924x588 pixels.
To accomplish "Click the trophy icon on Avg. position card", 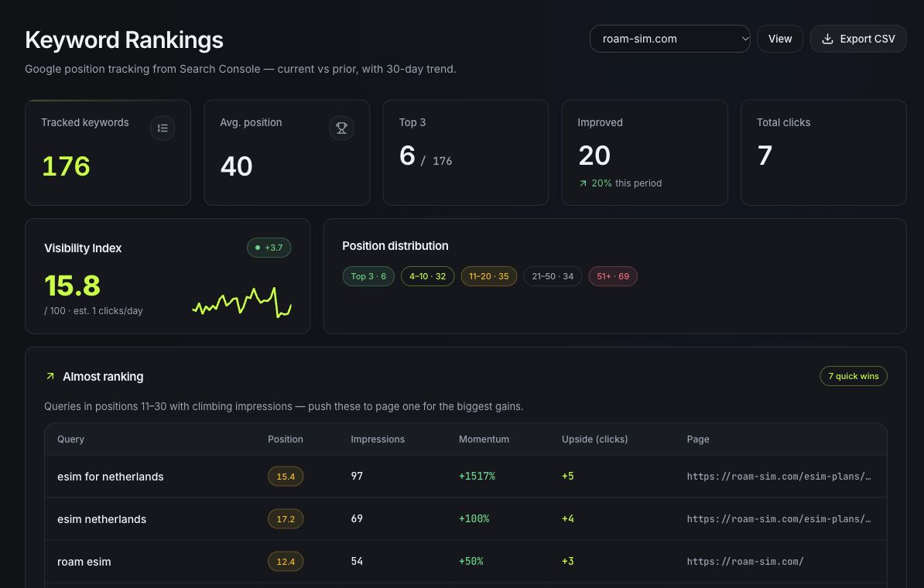I will (341, 128).
